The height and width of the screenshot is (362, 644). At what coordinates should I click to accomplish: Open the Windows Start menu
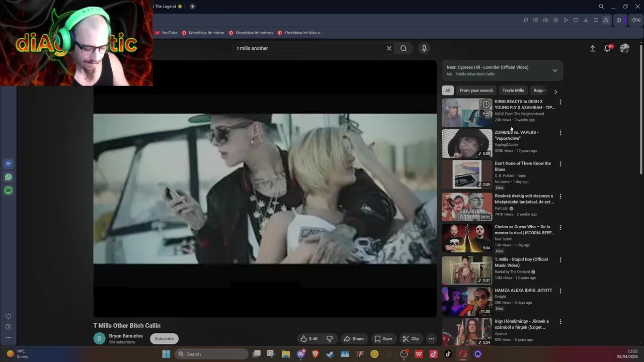pyautogui.click(x=166, y=354)
